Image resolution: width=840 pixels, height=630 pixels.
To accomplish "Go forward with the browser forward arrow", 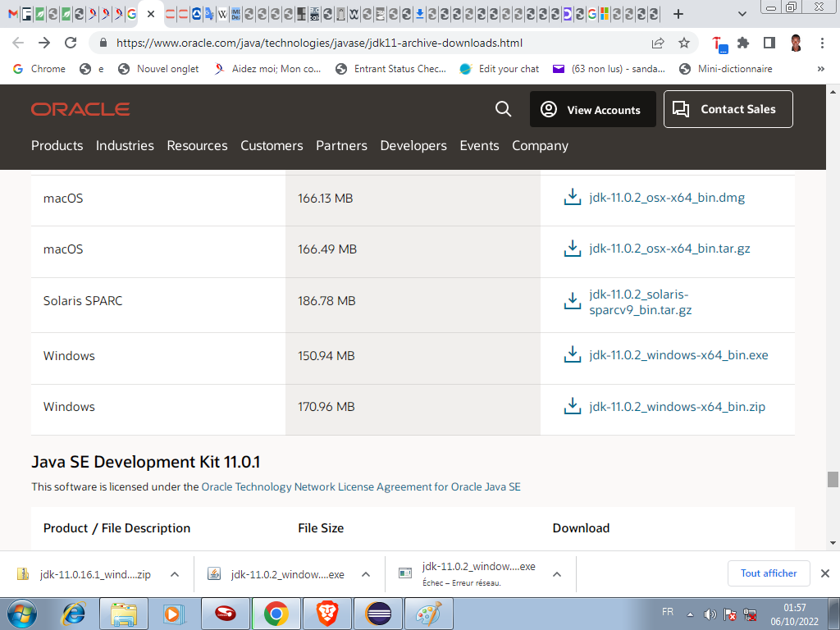I will [x=44, y=43].
